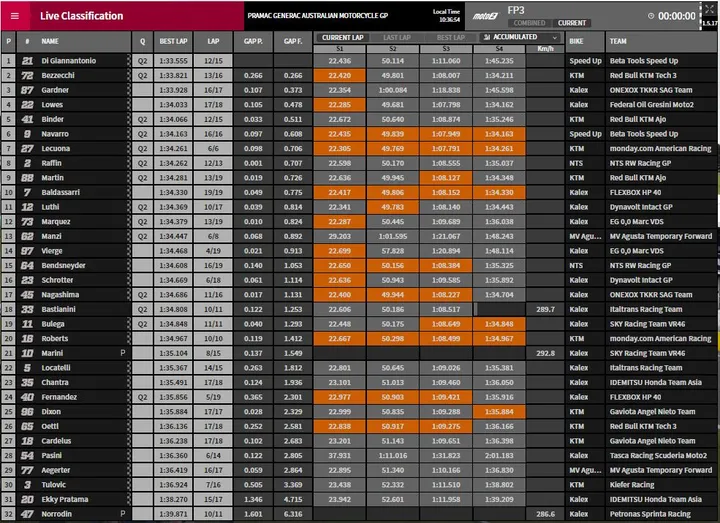Click the session timer clock icon
Screen dimensions: 720x523
651,16
